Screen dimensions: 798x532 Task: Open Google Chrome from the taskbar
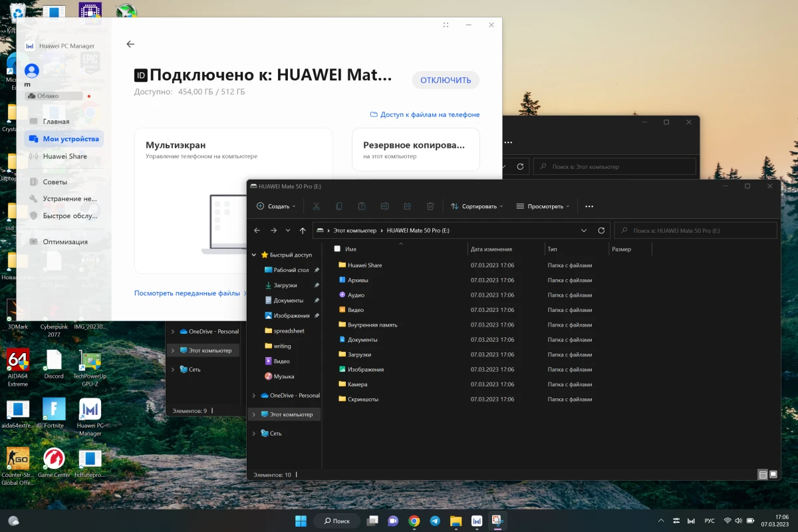[x=414, y=521]
